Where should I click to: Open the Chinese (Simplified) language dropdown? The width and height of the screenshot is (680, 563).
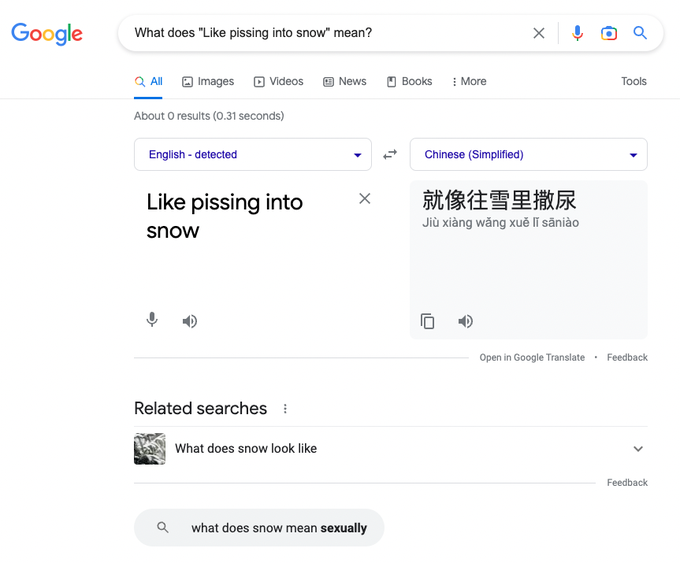[529, 154]
